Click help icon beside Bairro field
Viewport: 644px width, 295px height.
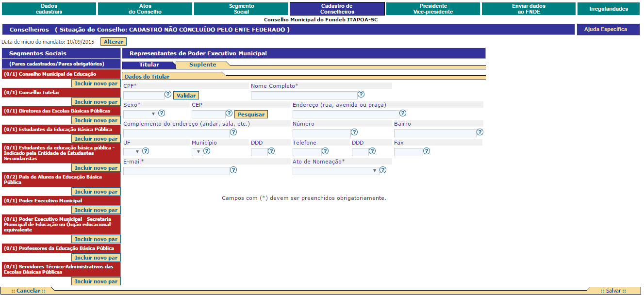point(480,132)
